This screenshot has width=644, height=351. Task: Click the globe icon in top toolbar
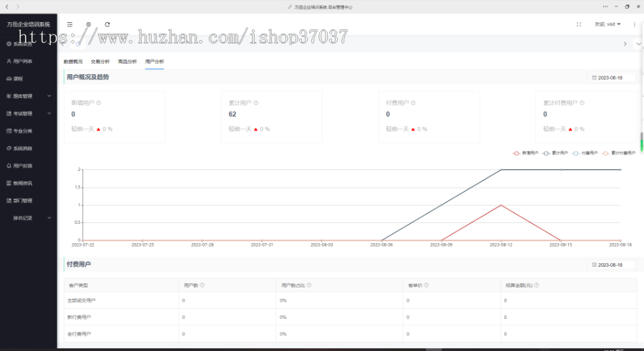click(x=88, y=24)
